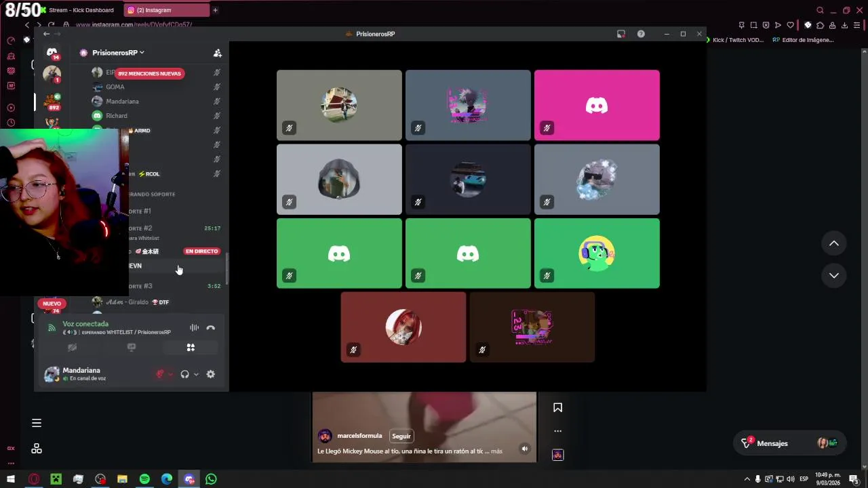Expand the reel caption with más
Viewport: 868px width, 488px height.
coord(496,451)
